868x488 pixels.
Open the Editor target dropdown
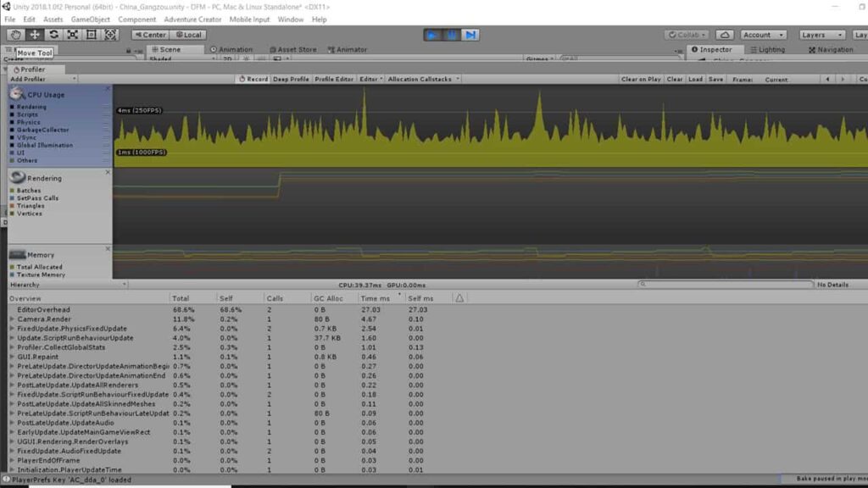371,79
